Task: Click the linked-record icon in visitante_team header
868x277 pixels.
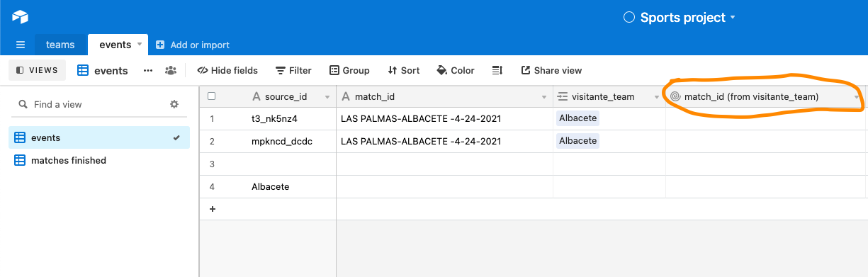Action: click(x=563, y=96)
